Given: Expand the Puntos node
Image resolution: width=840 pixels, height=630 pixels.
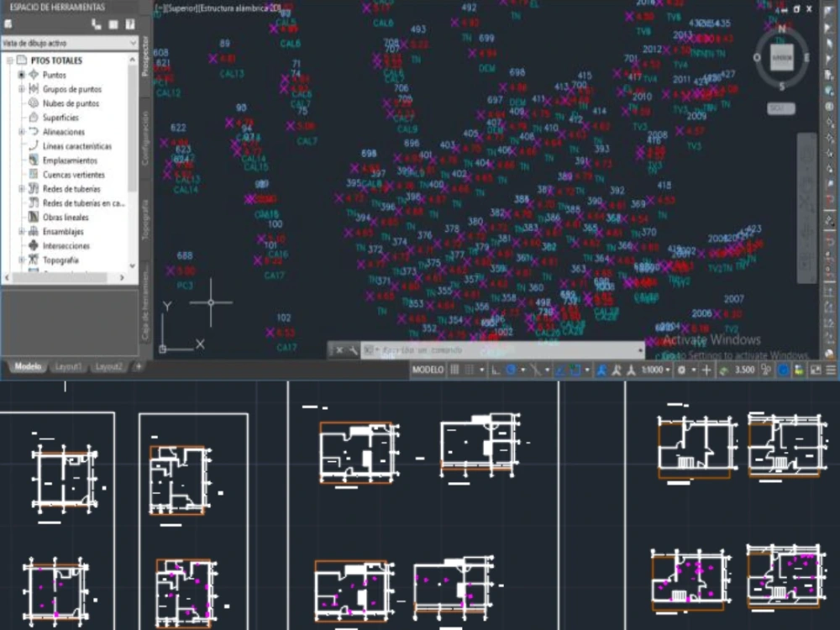Looking at the screenshot, I should (x=22, y=75).
